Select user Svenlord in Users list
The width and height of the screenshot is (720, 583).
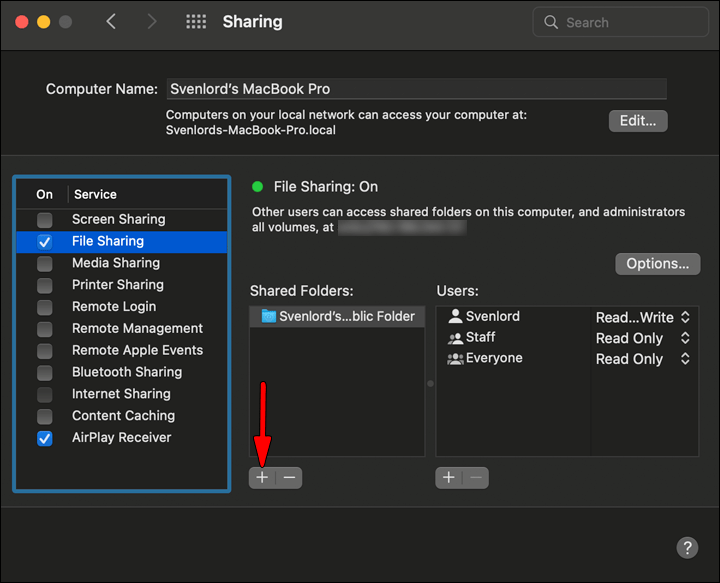(513, 316)
